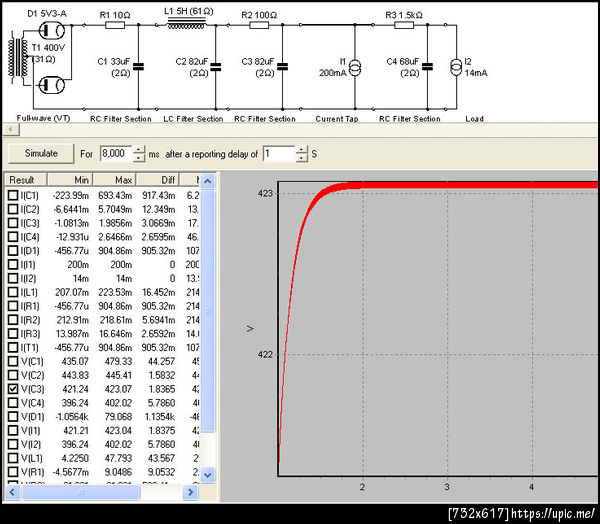Click results list scroll-left arrow

click(x=12, y=492)
